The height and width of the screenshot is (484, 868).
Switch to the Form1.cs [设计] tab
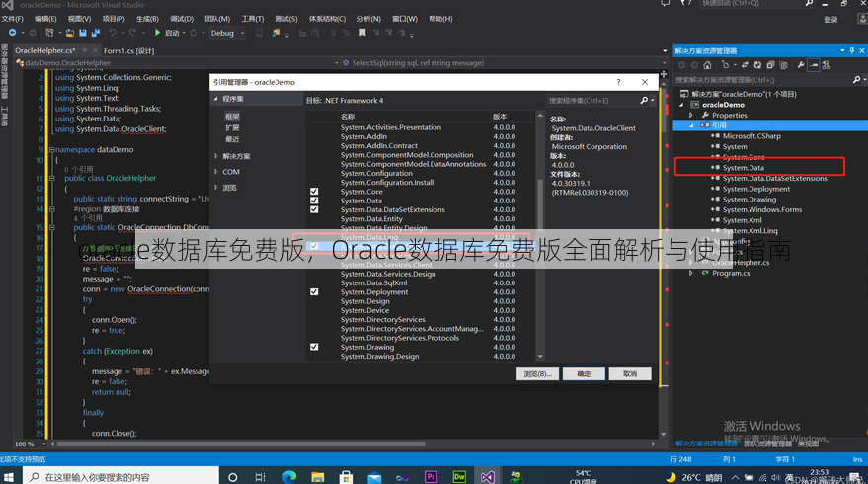coord(129,51)
